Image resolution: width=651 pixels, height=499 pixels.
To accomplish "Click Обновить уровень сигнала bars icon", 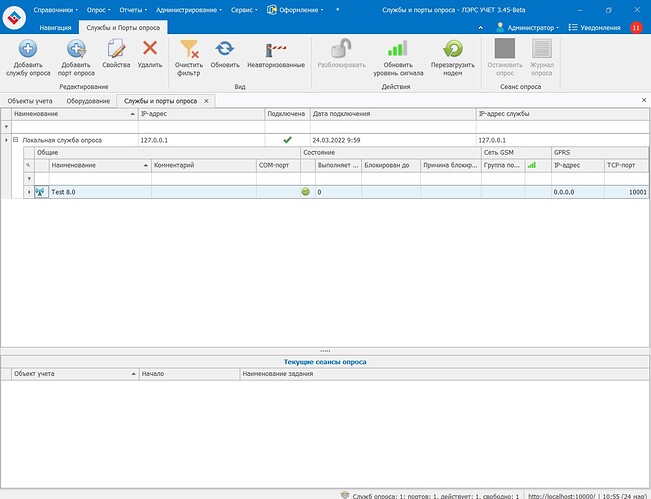I will pos(398,49).
